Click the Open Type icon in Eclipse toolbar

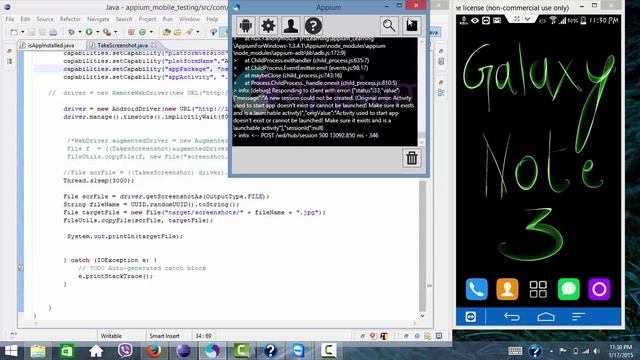pyautogui.click(x=167, y=32)
